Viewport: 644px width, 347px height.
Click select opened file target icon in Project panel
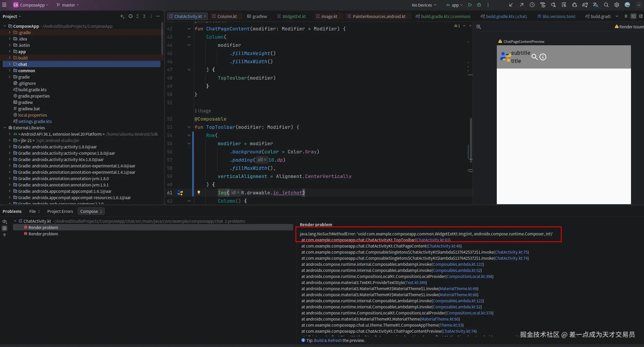131,16
